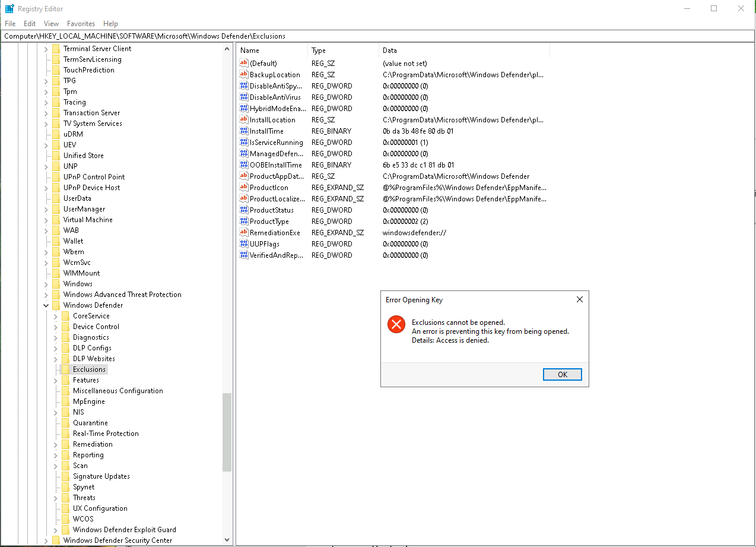Click the ProductStatus DWORD icon

[243, 210]
